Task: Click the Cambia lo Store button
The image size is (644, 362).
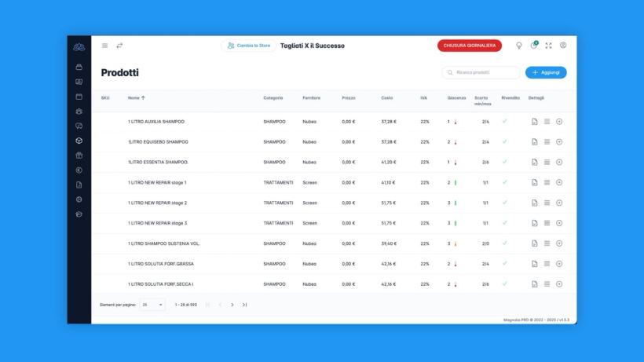Action: (249, 46)
